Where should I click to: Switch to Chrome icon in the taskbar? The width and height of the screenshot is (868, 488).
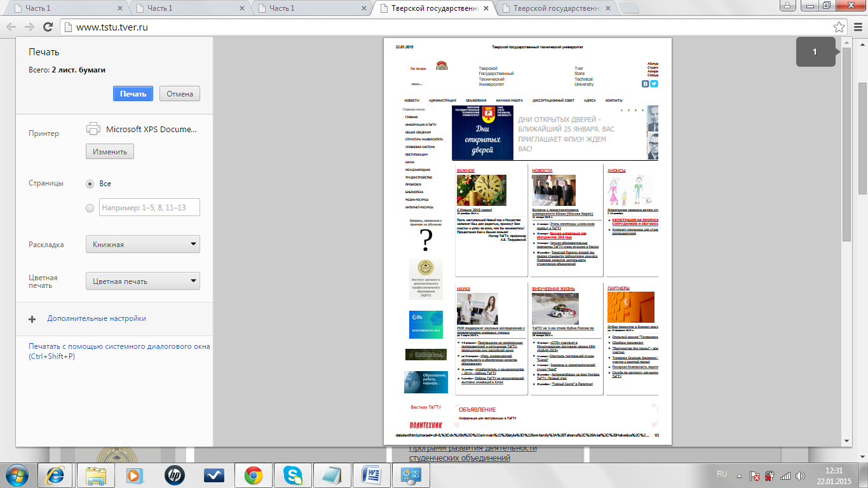254,475
